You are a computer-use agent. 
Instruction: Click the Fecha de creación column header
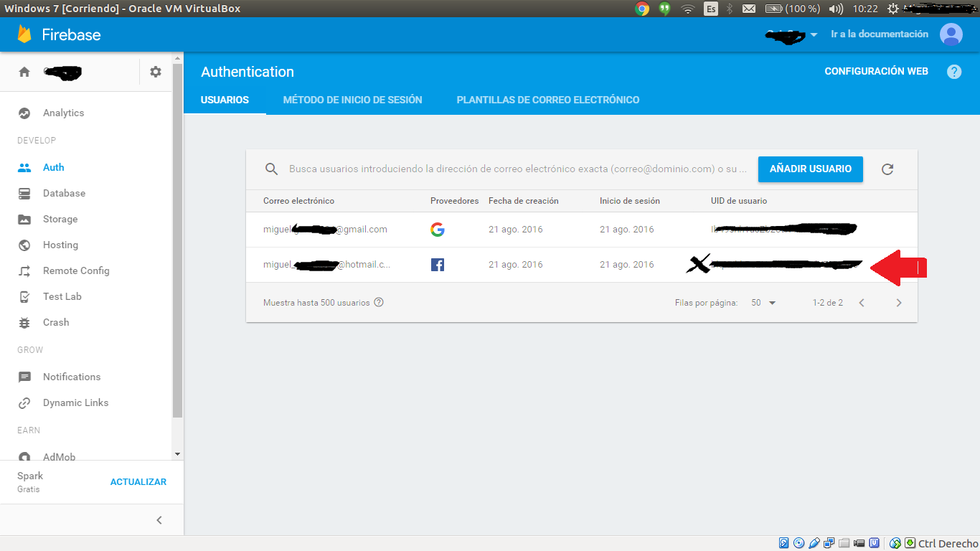pyautogui.click(x=524, y=201)
